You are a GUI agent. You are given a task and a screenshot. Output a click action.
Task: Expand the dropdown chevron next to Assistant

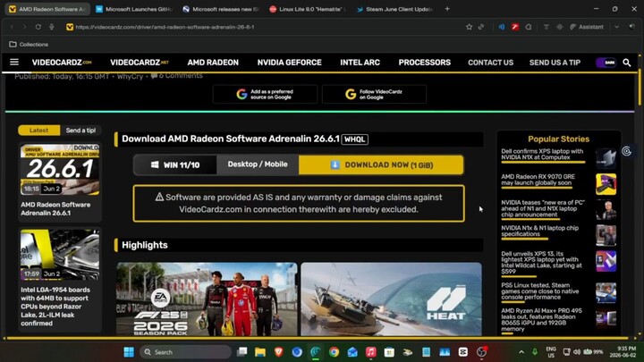pos(616,27)
